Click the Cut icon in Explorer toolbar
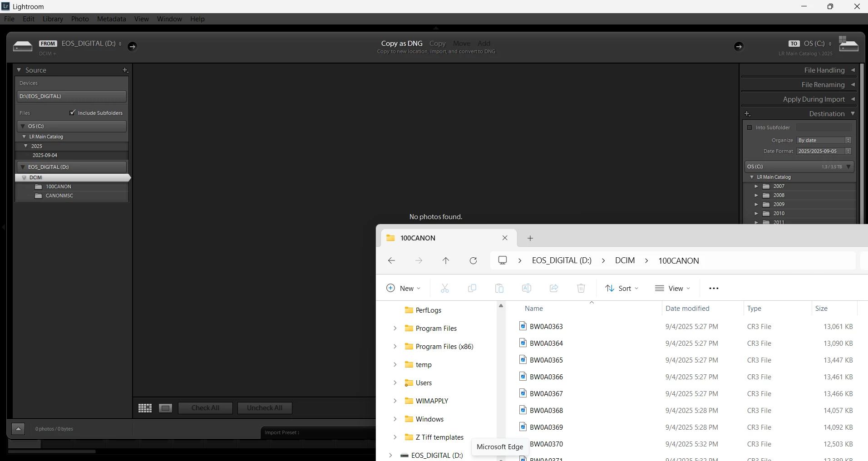The image size is (868, 461). tap(445, 288)
